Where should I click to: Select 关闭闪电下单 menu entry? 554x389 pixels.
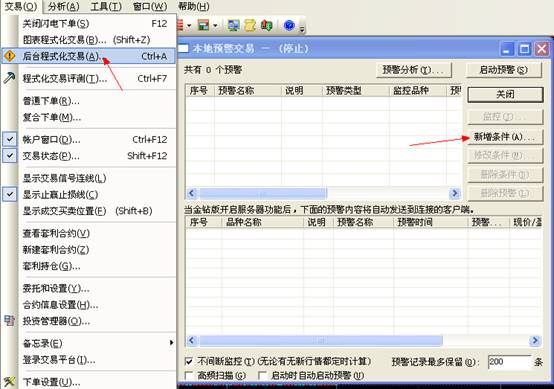[88, 24]
